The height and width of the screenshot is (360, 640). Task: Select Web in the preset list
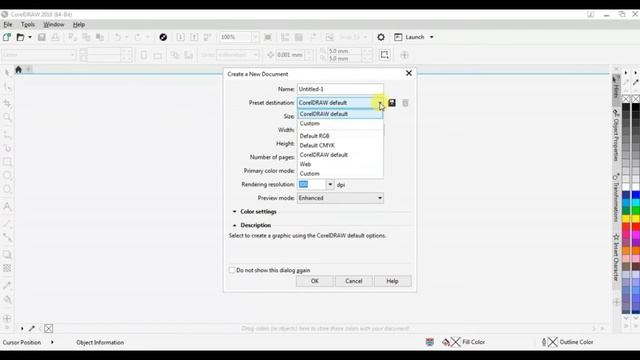[340, 164]
